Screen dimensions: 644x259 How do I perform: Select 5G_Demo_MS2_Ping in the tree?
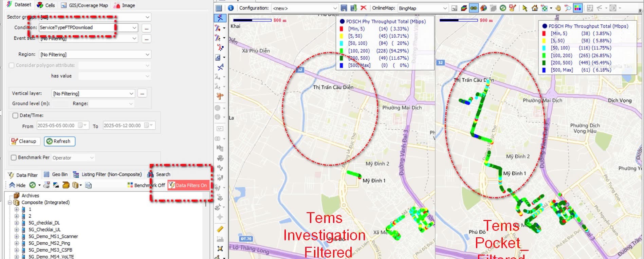[49, 243]
